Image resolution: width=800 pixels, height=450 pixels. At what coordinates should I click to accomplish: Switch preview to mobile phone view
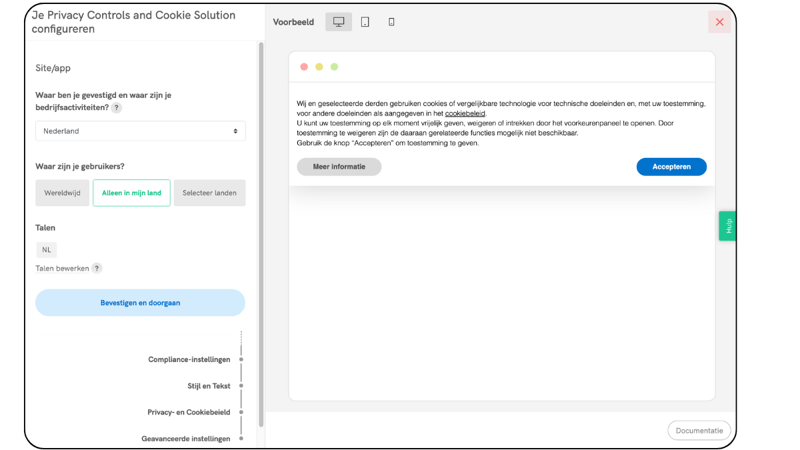[x=391, y=22]
